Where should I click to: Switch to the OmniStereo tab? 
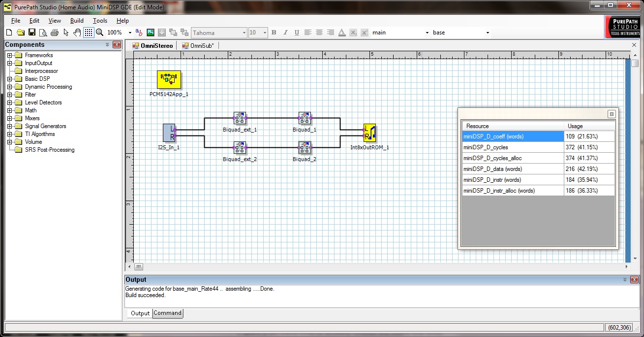[153, 46]
